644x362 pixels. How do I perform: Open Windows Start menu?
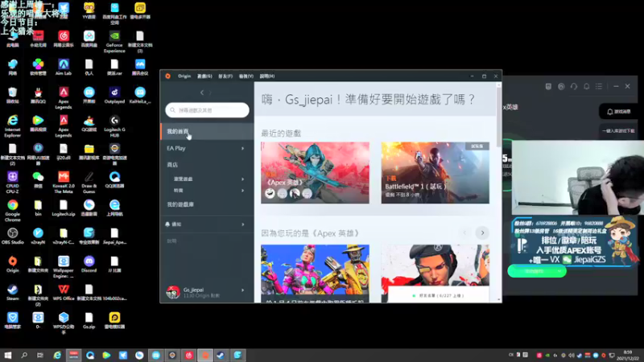click(8, 356)
